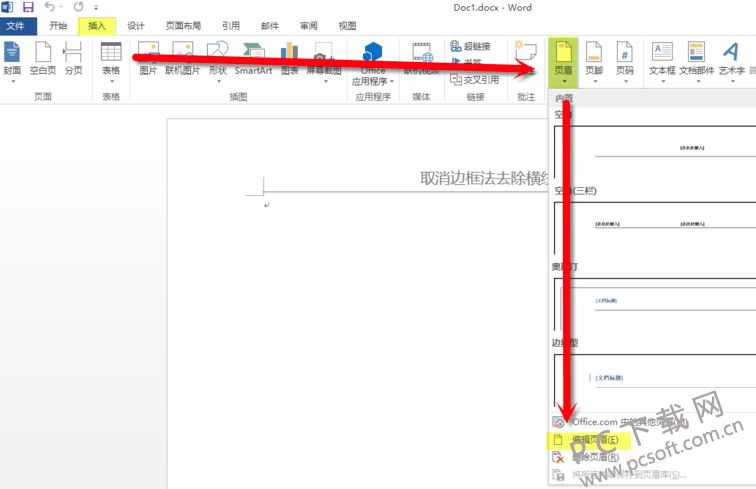Switch to the 设计 ribbon tab

click(x=136, y=26)
